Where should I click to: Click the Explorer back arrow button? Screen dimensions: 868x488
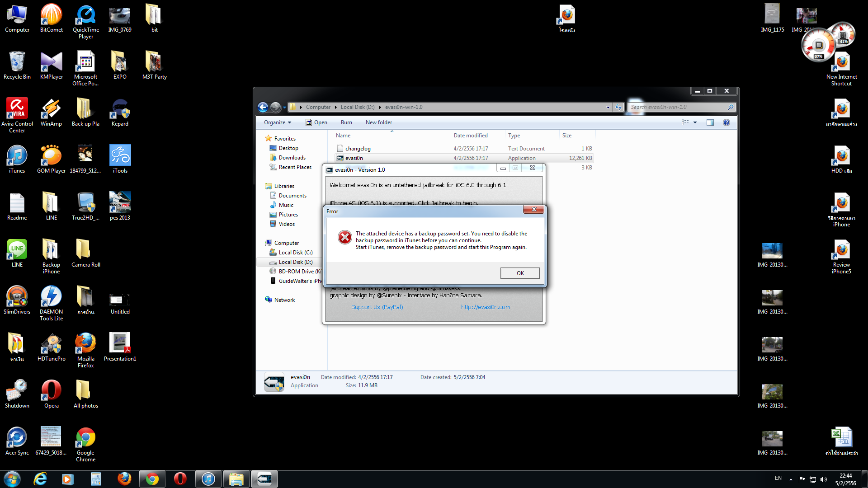(x=263, y=107)
